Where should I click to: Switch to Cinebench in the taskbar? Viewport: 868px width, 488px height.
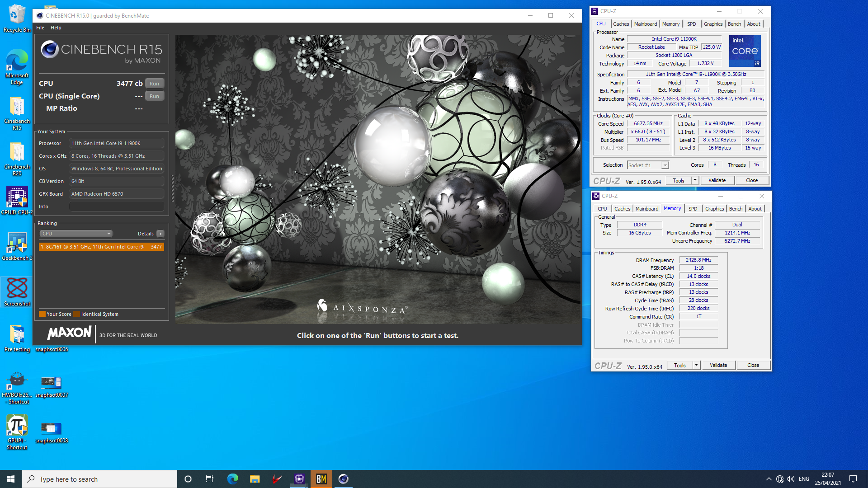coord(344,479)
